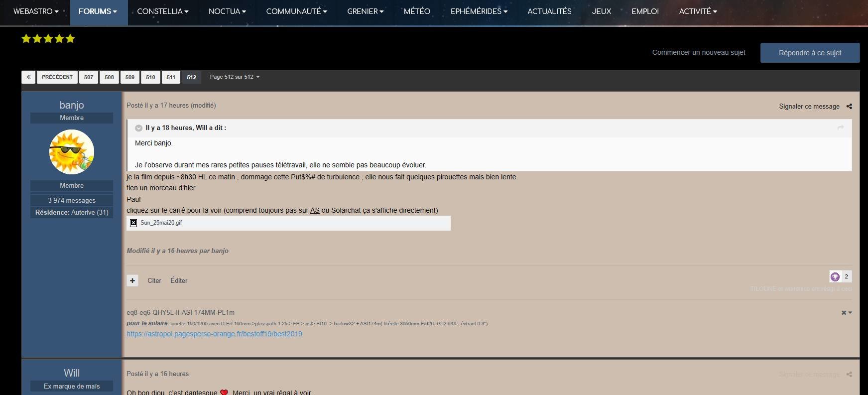Jump to first page with double-arrow icon

coord(28,77)
